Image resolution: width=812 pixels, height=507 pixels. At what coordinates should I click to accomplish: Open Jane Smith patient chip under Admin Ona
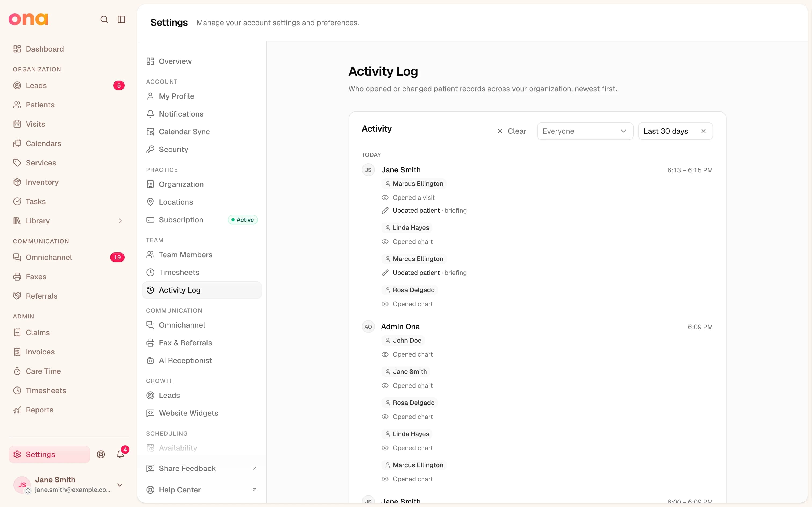point(406,372)
